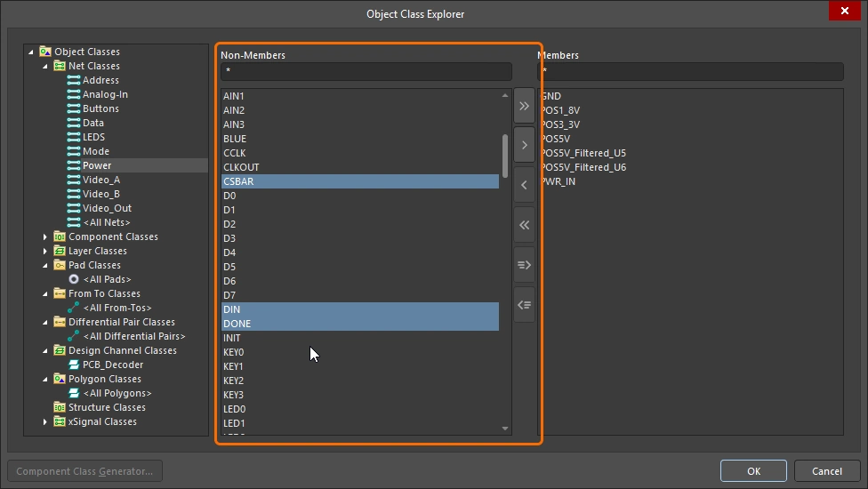Expand the Component Classes node
Screen dimensions: 868x489
(45, 236)
